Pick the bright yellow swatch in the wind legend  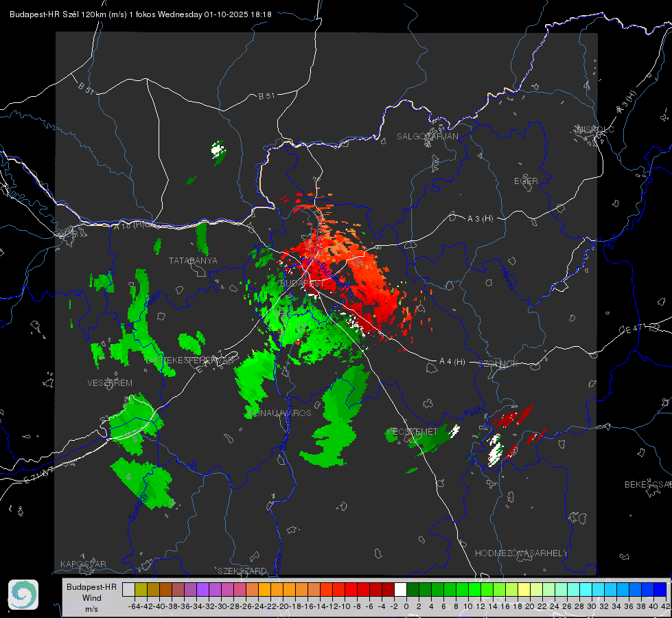[524, 589]
